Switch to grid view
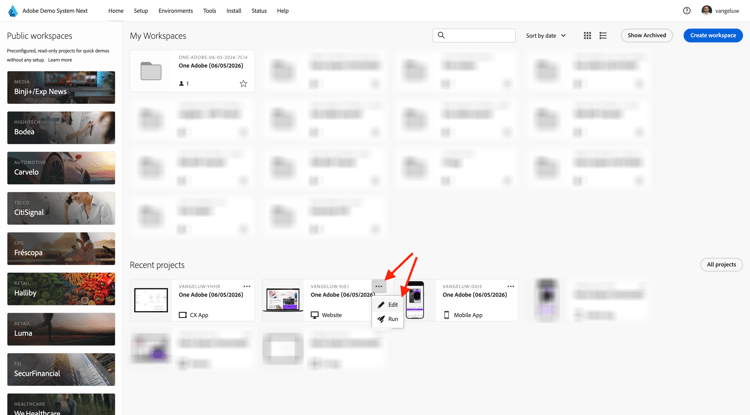 587,35
